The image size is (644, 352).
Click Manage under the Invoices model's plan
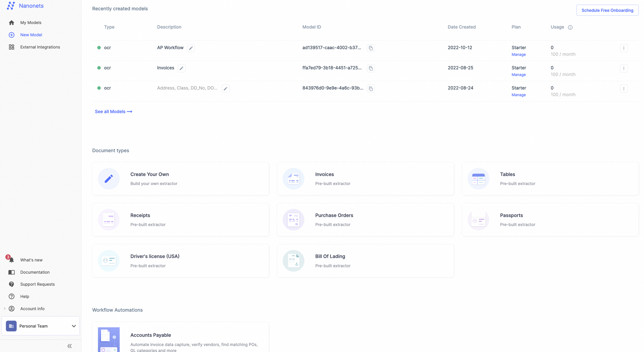(518, 75)
